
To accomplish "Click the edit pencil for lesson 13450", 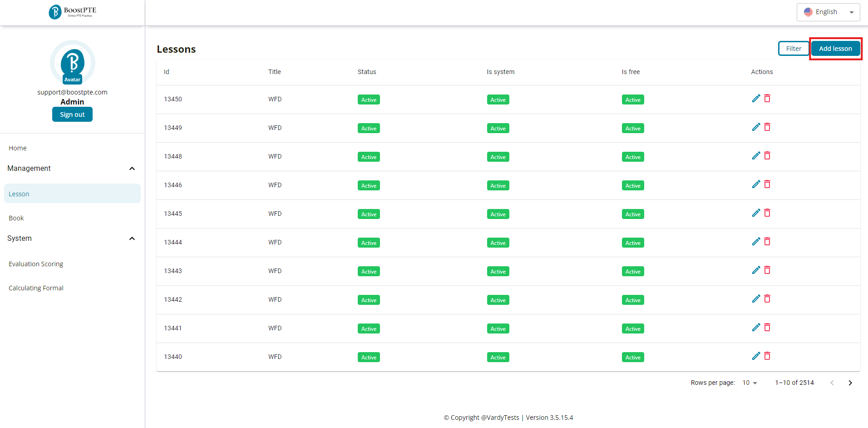I will tap(756, 99).
